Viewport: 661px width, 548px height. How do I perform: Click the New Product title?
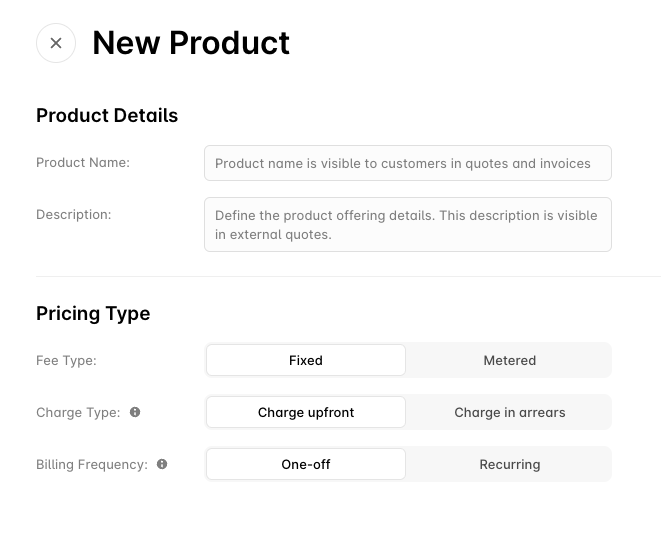pyautogui.click(x=191, y=43)
